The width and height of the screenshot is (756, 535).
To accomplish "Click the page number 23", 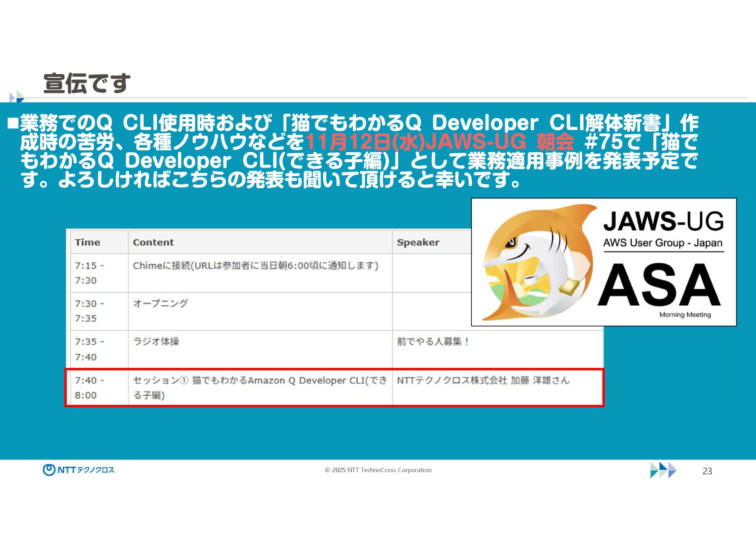I will click(707, 471).
